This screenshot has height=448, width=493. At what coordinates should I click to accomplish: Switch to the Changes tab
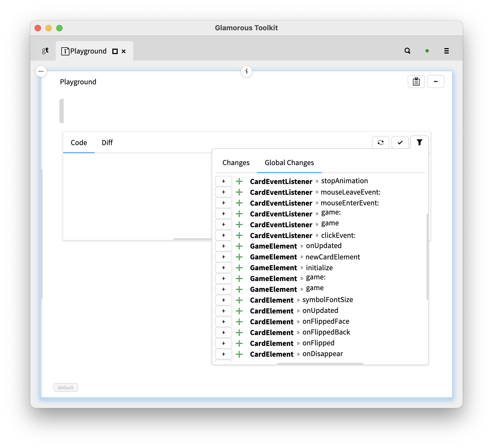pyautogui.click(x=236, y=162)
